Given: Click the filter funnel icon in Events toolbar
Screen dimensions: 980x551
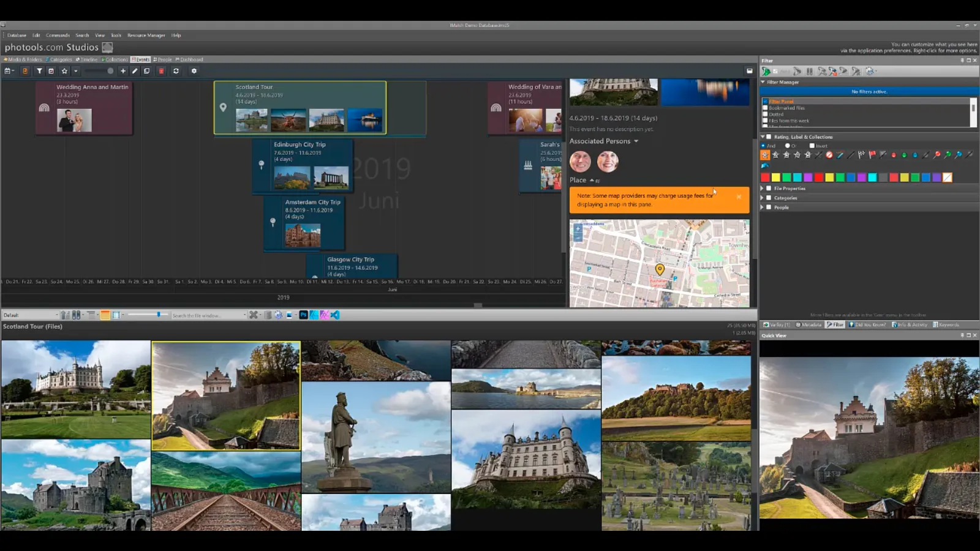Looking at the screenshot, I should [x=39, y=71].
